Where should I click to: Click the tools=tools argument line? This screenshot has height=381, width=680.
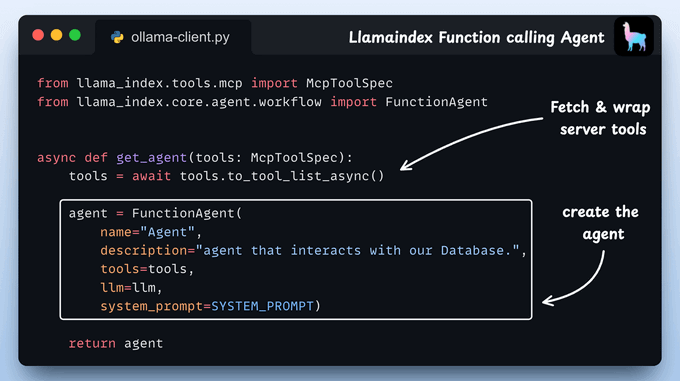coord(147,269)
